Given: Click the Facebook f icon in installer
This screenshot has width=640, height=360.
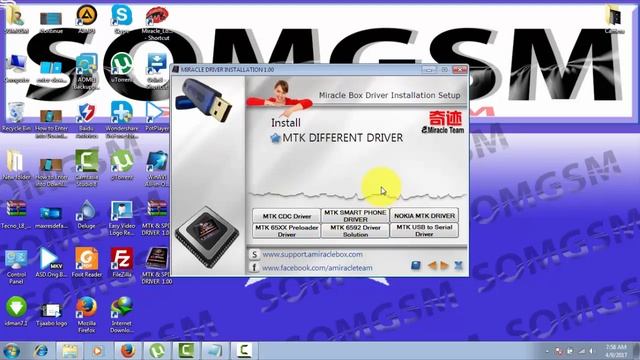Looking at the screenshot, I should click(254, 268).
